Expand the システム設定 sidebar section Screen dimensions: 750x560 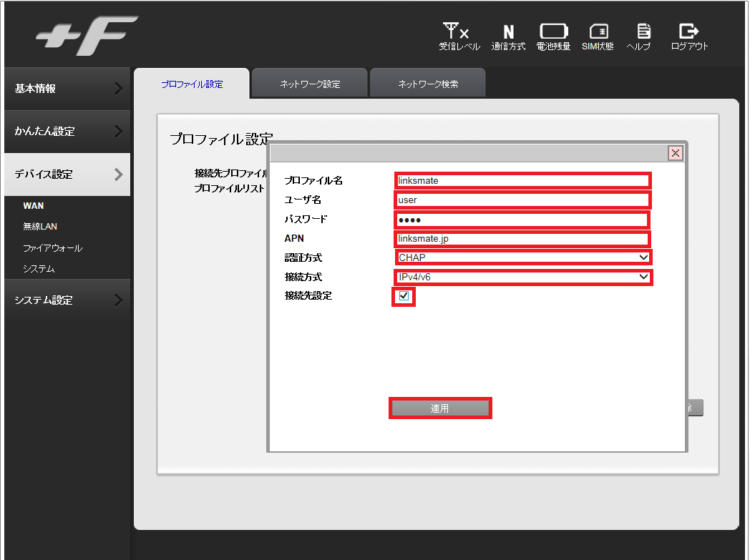[x=67, y=300]
